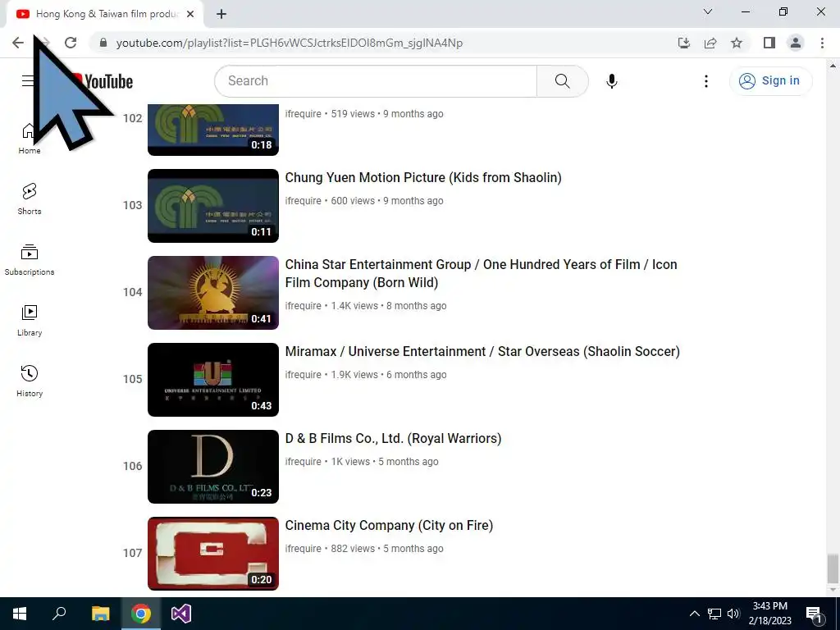Open Royal Warriors video thumbnail
840x630 pixels.
coord(213,466)
